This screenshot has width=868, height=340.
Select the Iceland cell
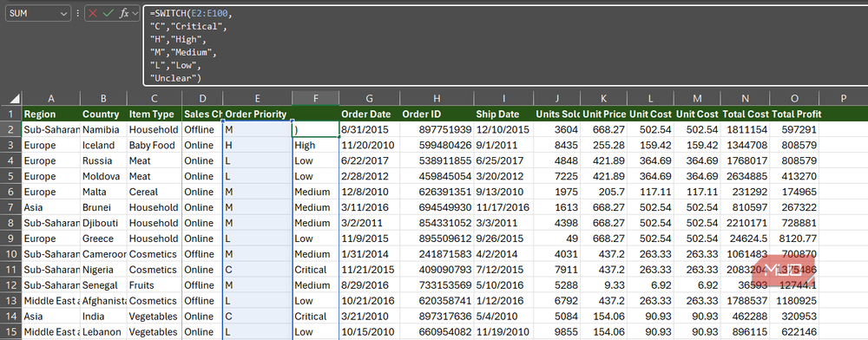pos(103,146)
